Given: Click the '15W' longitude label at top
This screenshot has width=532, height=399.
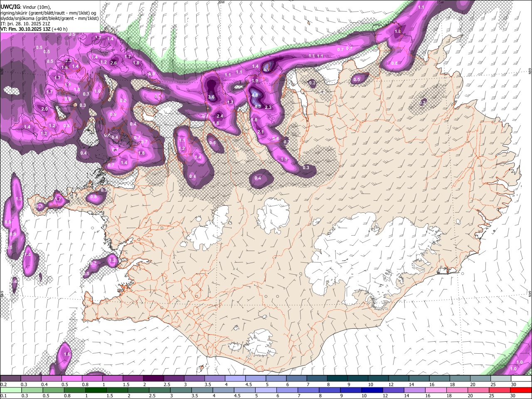Looking at the screenshot, I should [441, 2].
